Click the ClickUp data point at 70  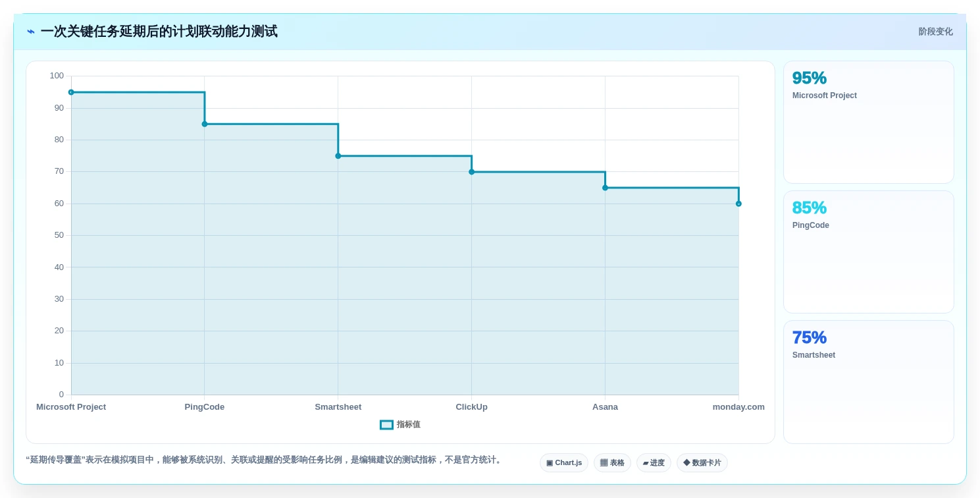click(471, 172)
